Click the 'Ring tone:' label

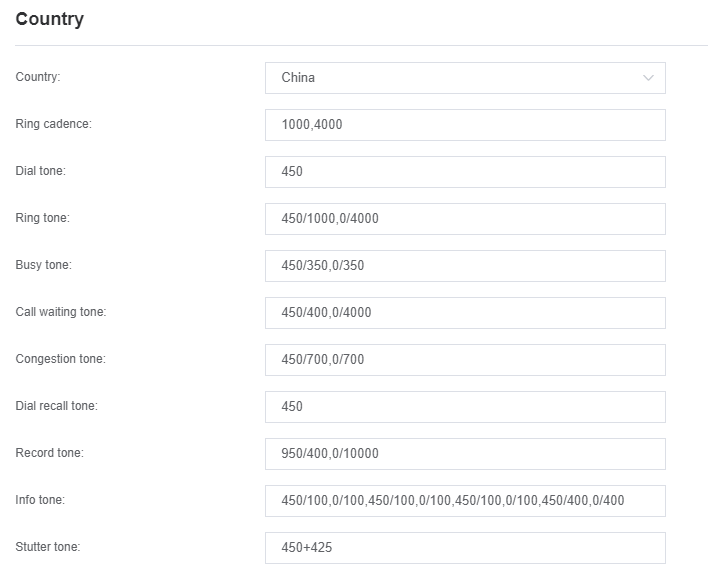coord(42,218)
